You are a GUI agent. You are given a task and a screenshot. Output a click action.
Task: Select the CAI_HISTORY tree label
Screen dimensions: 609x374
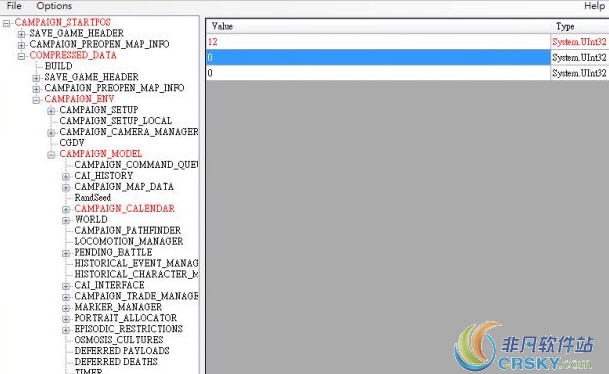point(104,176)
